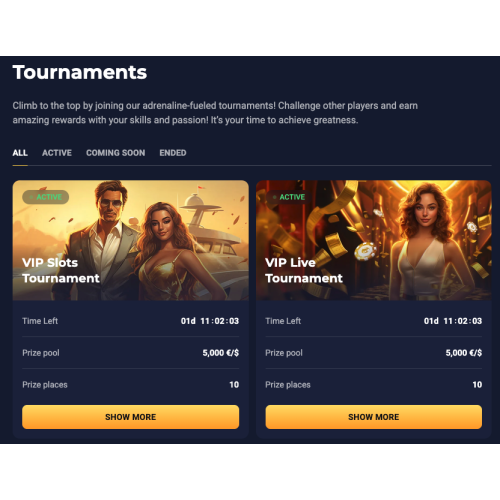Click SHOW MORE for VIP Live Tournament
The image size is (500, 500).
pos(374,417)
